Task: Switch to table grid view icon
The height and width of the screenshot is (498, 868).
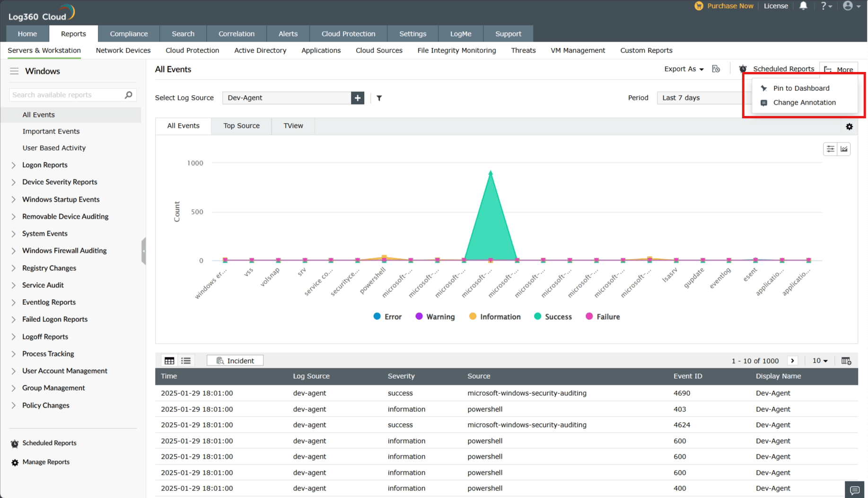Action: coord(169,361)
